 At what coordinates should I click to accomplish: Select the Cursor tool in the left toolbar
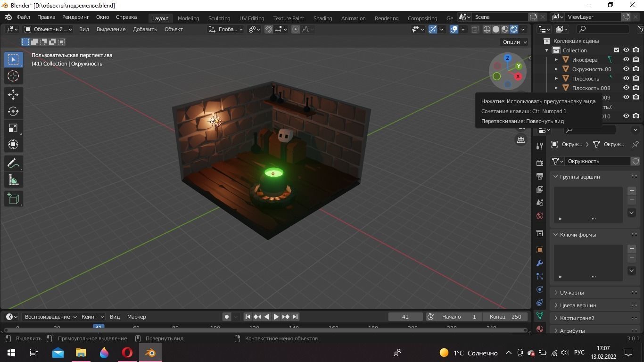point(13,76)
